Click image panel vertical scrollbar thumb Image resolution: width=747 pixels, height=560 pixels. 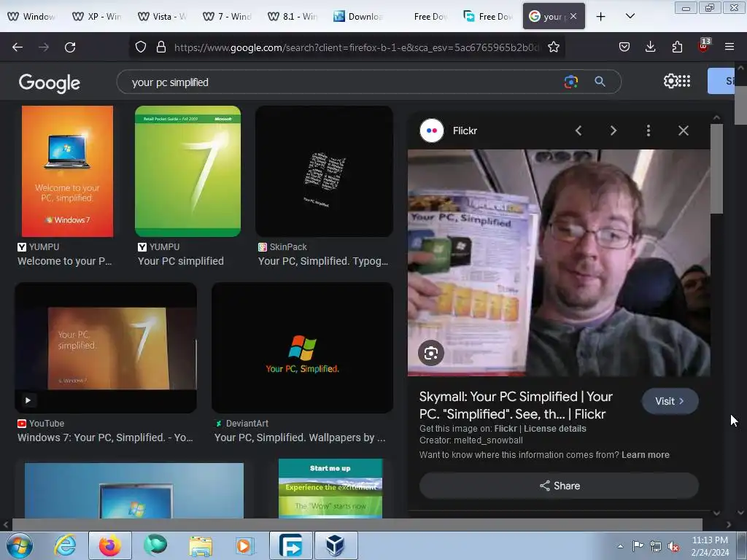pyautogui.click(x=716, y=169)
